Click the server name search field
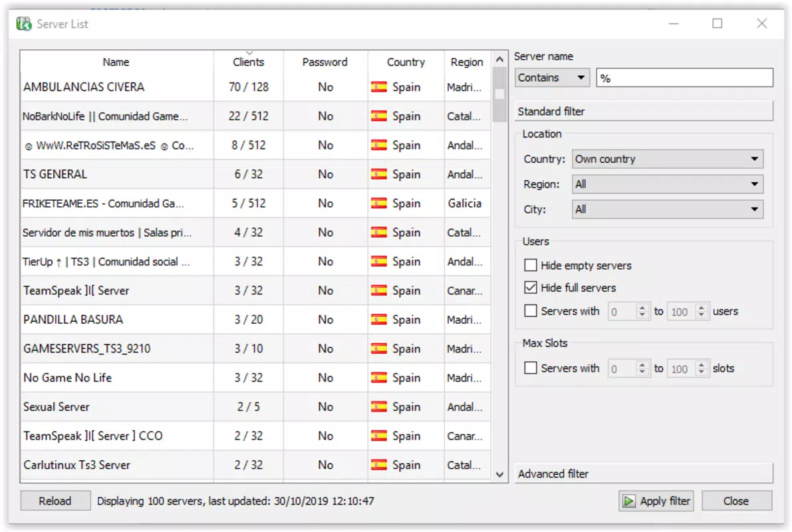The width and height of the screenshot is (792, 532). coord(684,78)
